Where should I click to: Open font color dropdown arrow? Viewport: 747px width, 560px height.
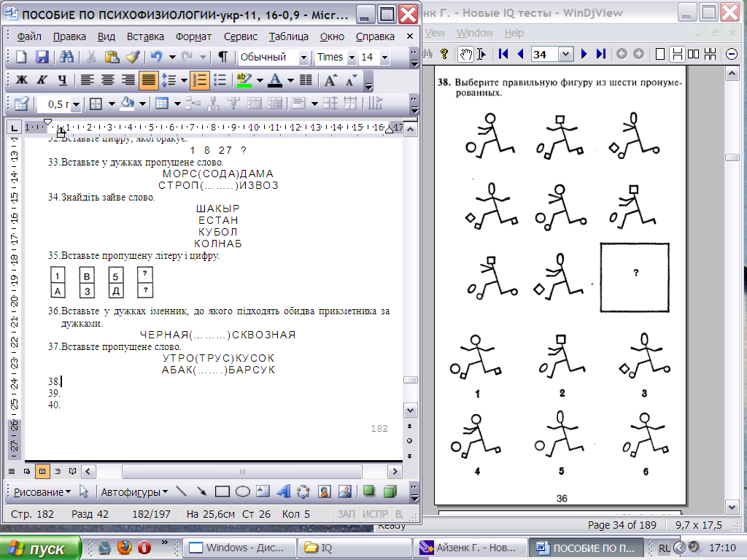(290, 80)
